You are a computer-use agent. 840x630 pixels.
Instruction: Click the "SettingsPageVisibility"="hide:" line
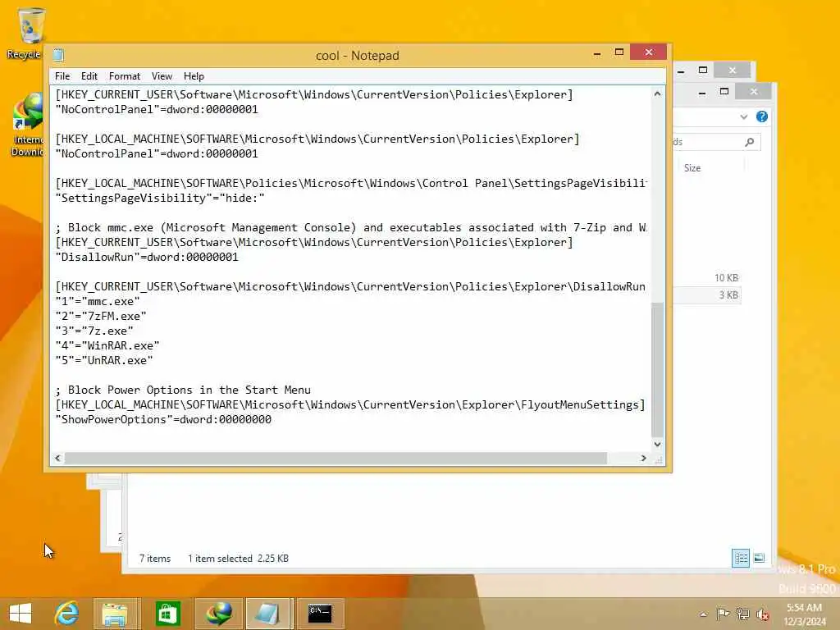(x=160, y=199)
